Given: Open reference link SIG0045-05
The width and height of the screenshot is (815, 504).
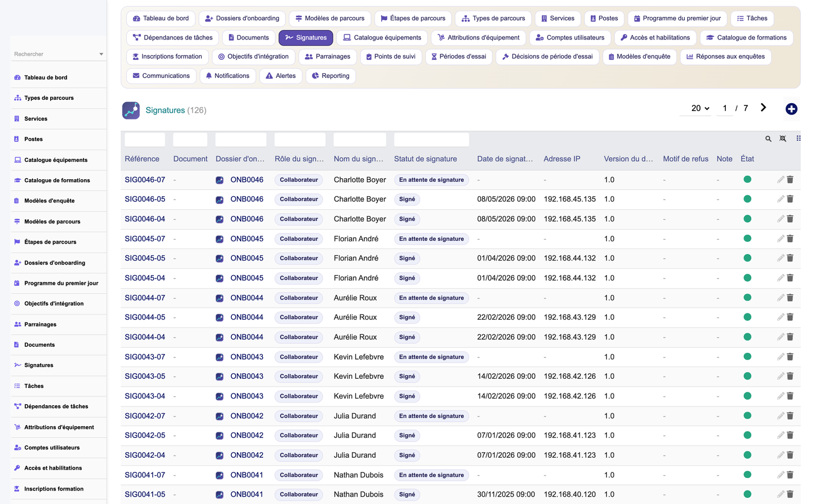Looking at the screenshot, I should pos(145,258).
